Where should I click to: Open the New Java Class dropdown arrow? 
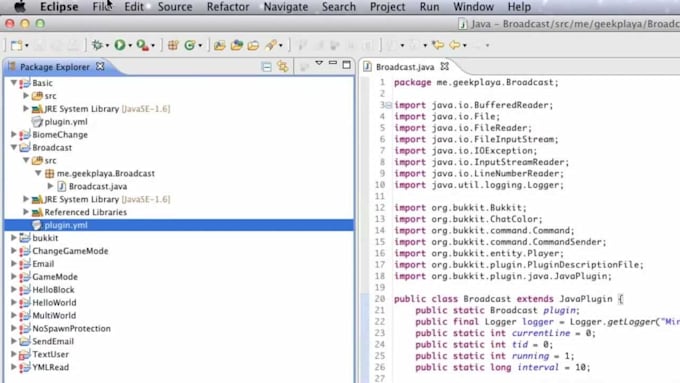(200, 46)
